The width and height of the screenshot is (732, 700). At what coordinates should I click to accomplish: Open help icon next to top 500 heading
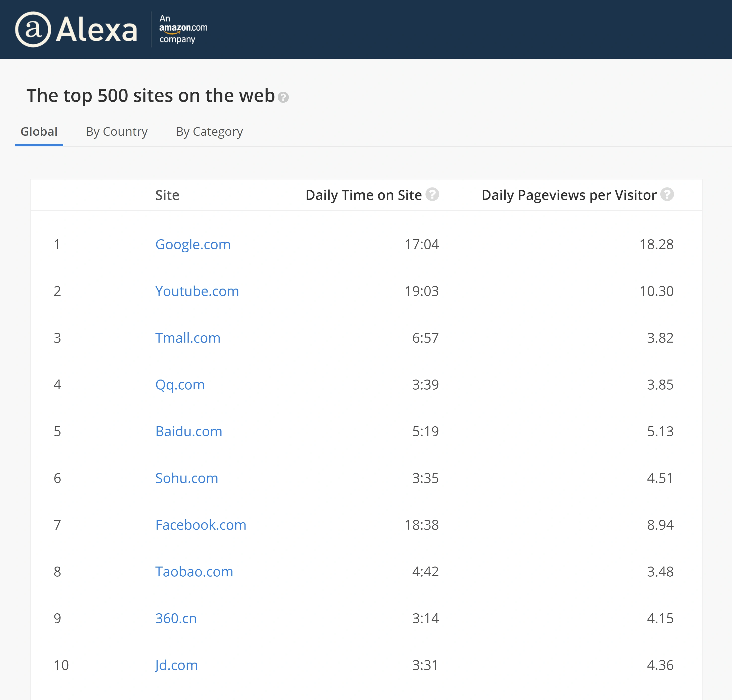click(283, 97)
